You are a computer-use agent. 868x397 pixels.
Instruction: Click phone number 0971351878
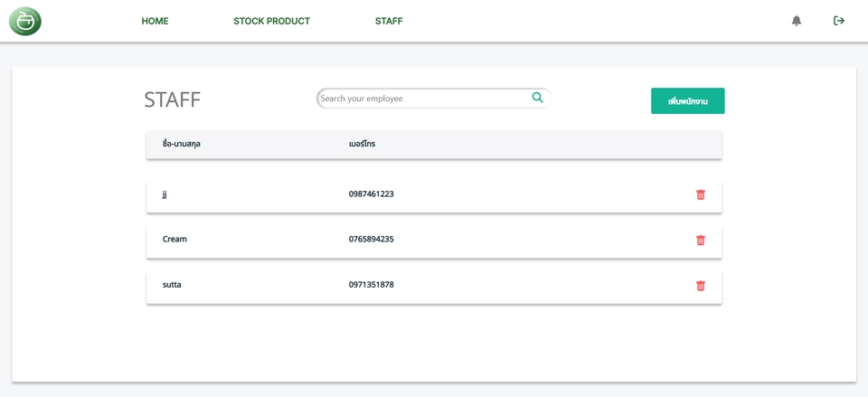coord(371,285)
